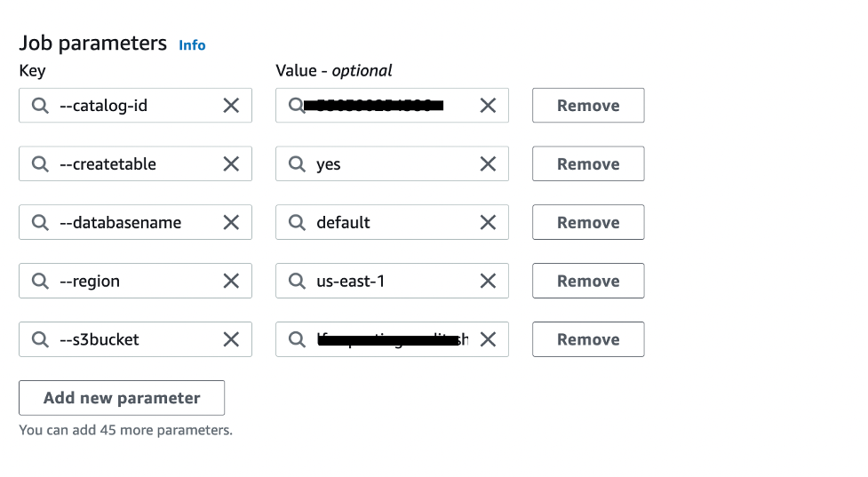
Task: Remove the --s3bucket parameter row
Action: (x=588, y=339)
